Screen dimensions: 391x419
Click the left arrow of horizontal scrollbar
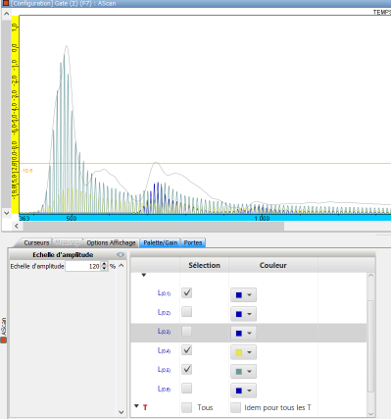(16, 226)
